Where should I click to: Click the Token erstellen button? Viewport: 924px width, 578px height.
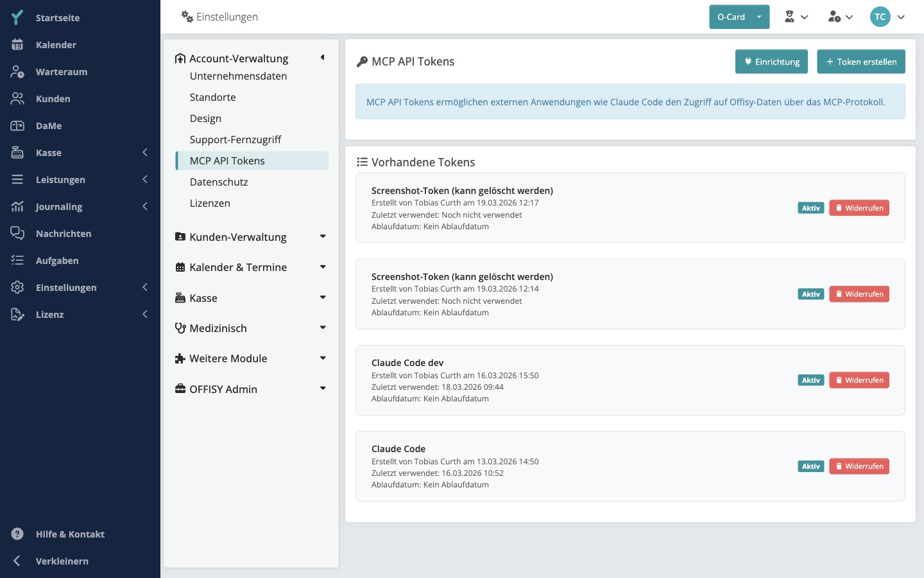[861, 62]
